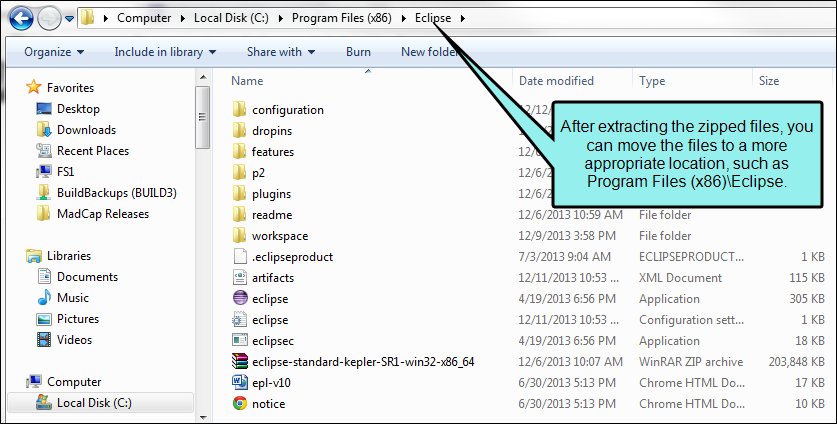
Task: Click the XML Document type cell
Action: [680, 278]
